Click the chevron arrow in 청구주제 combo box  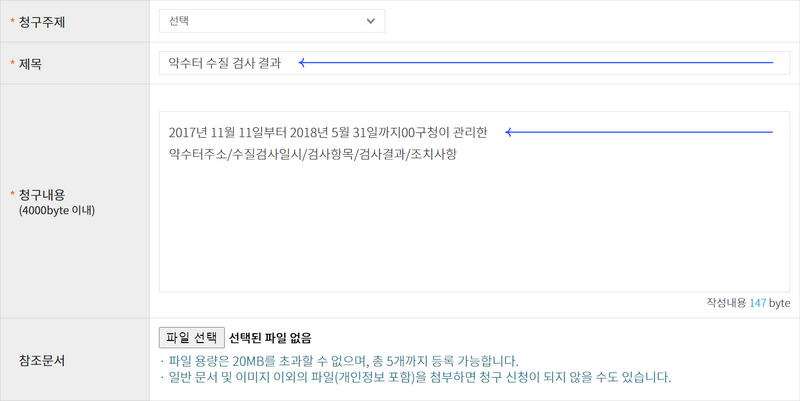[x=371, y=21]
